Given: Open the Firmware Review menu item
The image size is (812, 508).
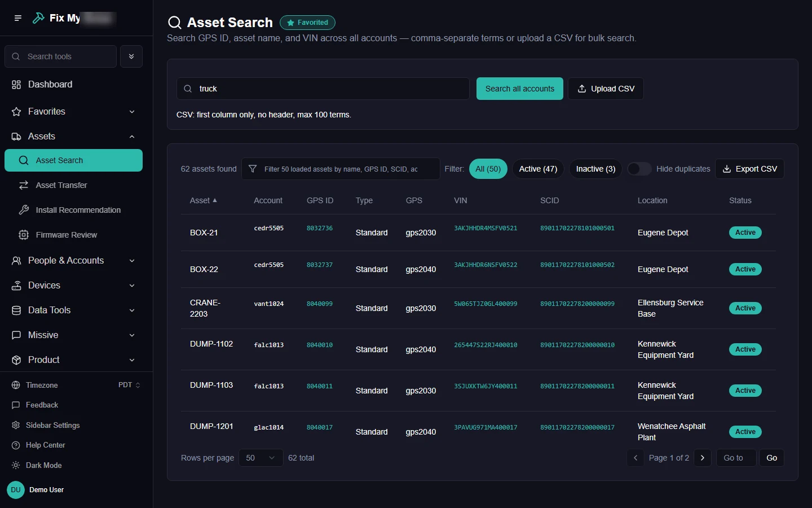Looking at the screenshot, I should [73, 235].
